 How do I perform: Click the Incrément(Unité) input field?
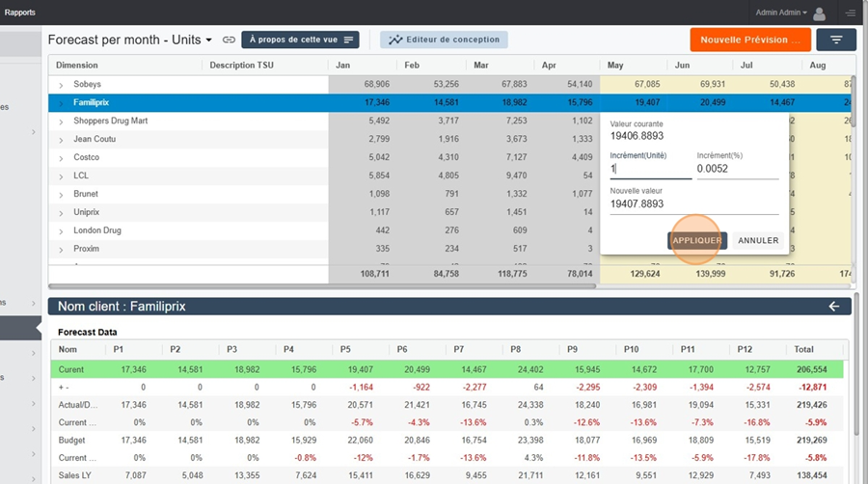pyautogui.click(x=650, y=170)
